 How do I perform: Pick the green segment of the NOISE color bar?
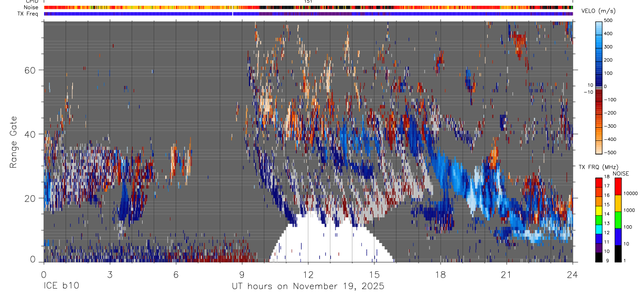click(x=618, y=221)
